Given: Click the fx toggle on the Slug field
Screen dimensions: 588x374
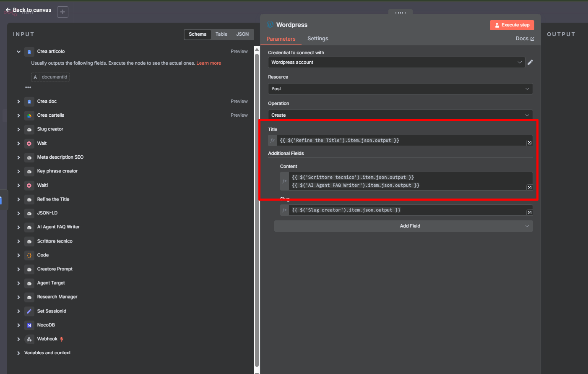Looking at the screenshot, I should (x=285, y=210).
